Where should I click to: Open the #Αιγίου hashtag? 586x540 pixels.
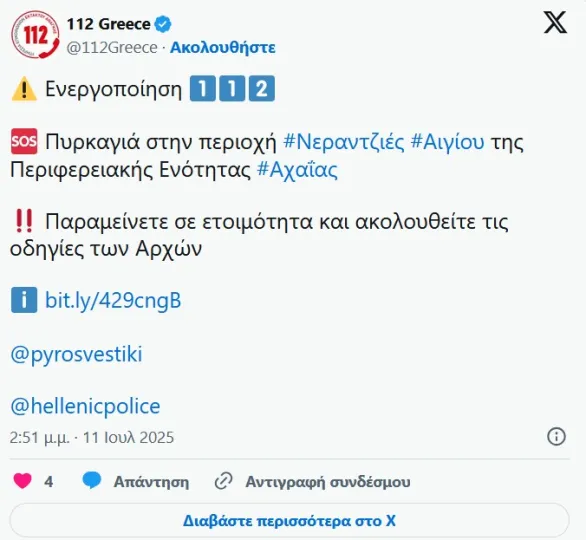[x=447, y=142]
